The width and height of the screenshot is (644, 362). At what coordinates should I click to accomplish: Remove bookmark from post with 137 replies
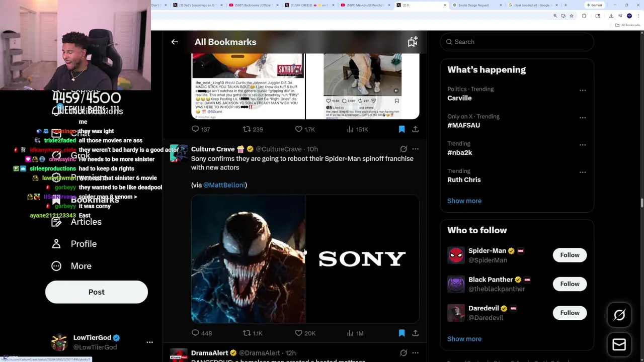coord(401,129)
